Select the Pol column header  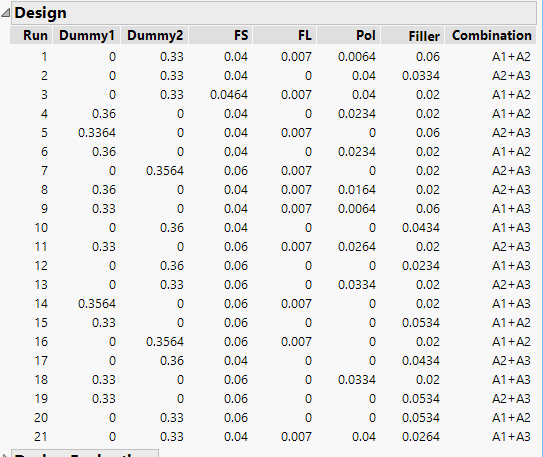coord(349,35)
